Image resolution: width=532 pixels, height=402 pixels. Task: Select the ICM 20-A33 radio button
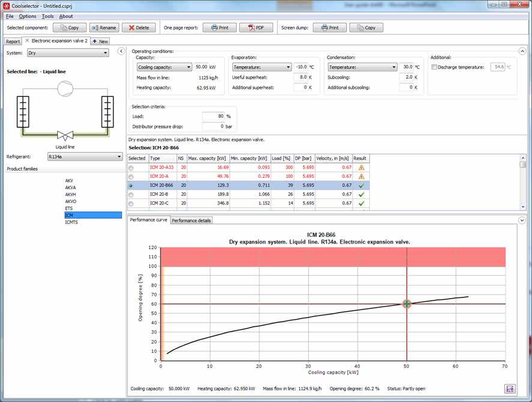[131, 168]
